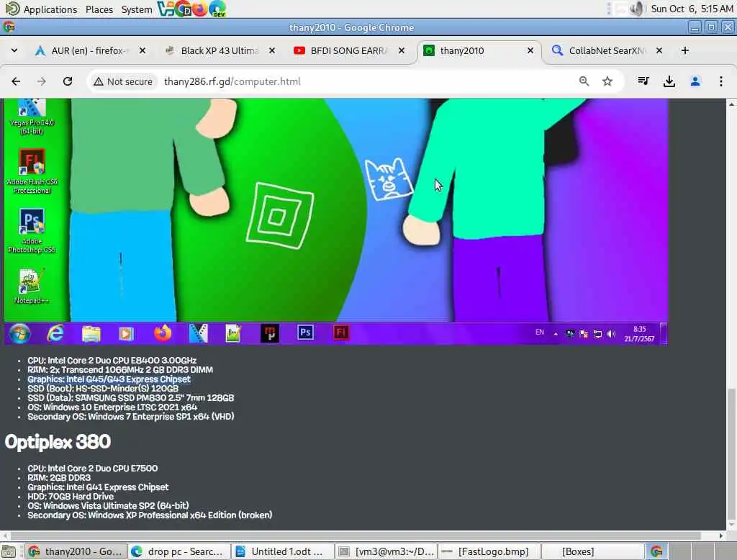Go back with the browser back arrow

[x=16, y=81]
